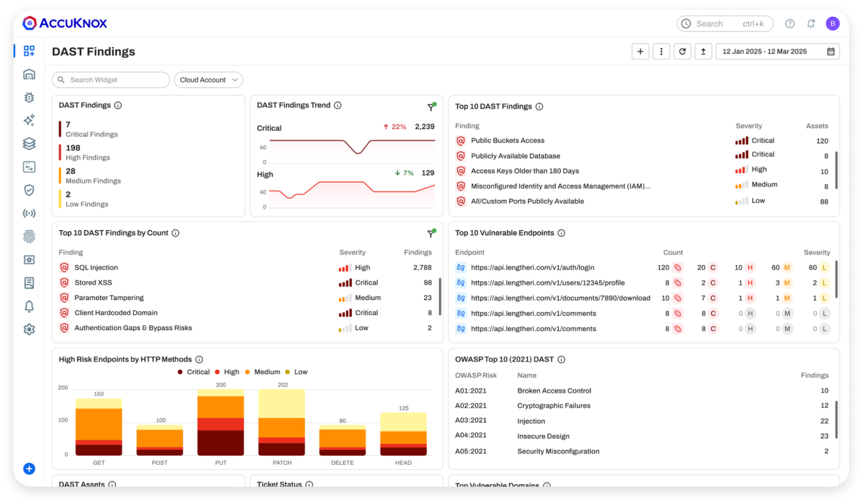Open the calendar icon in the date range field
This screenshot has height=504, width=863.
[x=832, y=51]
